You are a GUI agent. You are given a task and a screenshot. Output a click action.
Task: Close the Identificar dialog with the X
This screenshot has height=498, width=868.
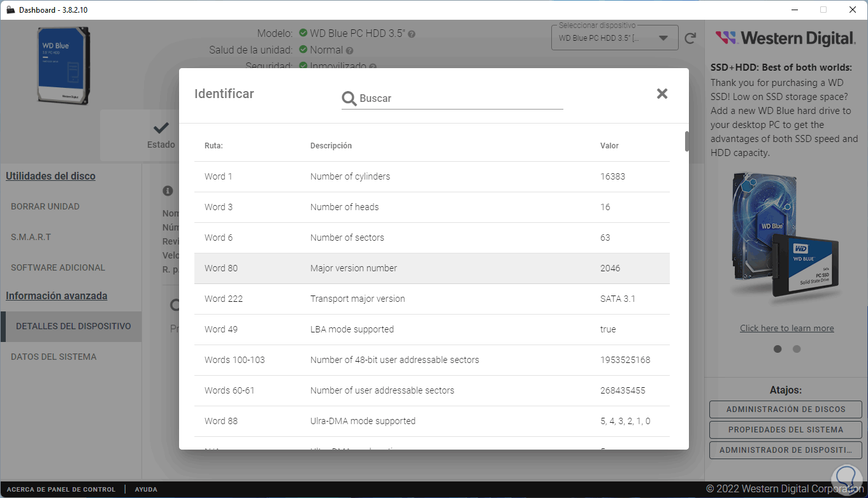point(662,94)
